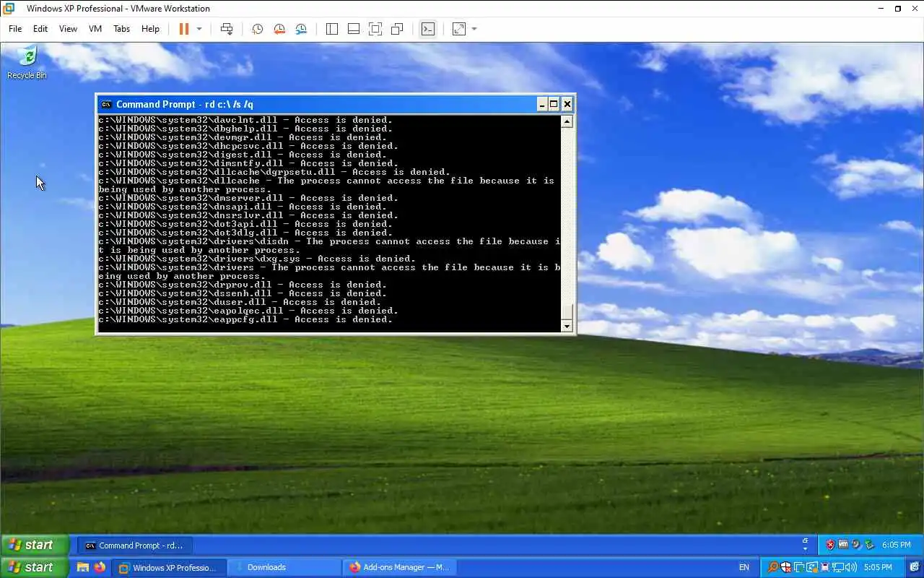Select the Recycle Bin desktop icon
The width and height of the screenshot is (924, 578).
click(x=27, y=63)
